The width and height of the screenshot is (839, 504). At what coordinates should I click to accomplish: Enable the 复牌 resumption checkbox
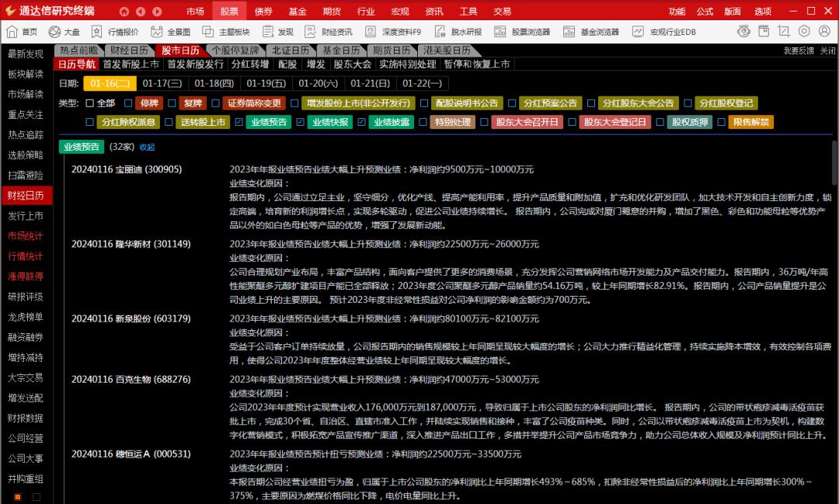[172, 103]
